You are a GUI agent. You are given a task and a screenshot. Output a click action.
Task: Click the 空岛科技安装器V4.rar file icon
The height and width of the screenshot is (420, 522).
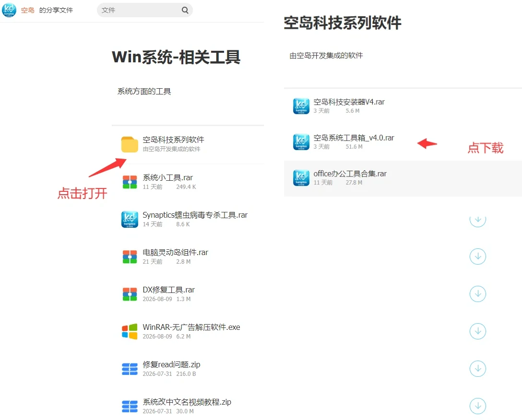[x=301, y=106]
